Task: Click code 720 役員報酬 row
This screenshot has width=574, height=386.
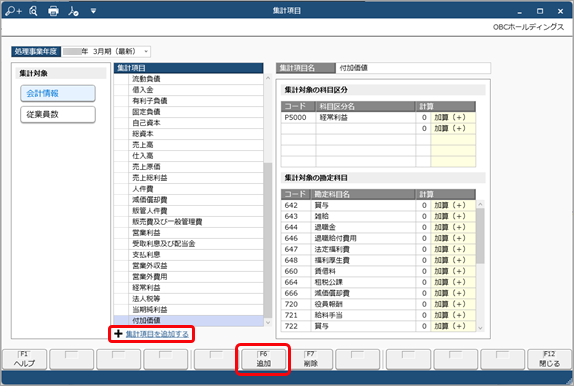Action: [379, 304]
